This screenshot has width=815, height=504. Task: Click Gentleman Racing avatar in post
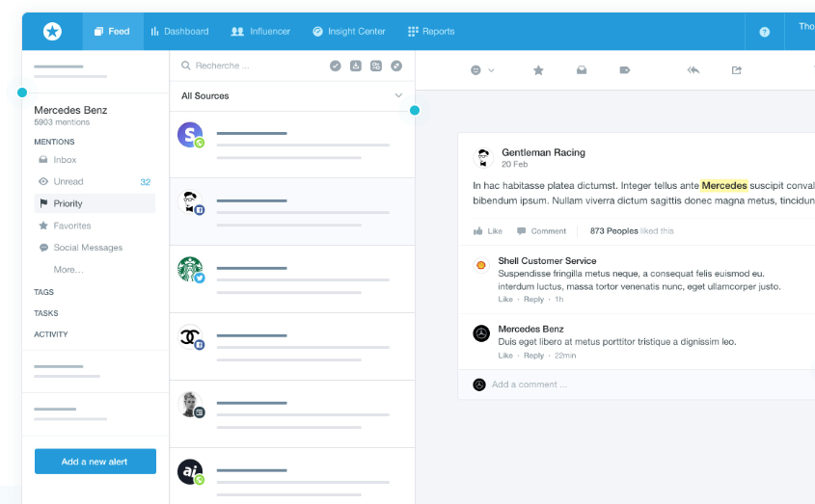click(x=483, y=157)
